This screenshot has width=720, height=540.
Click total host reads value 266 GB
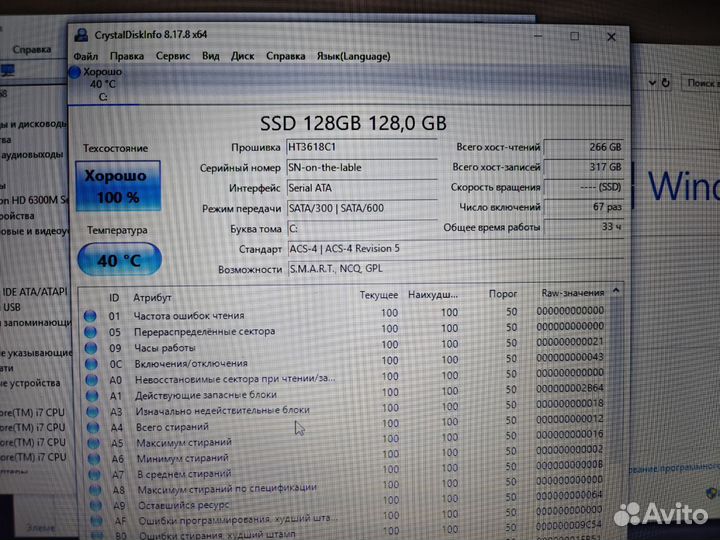tap(583, 147)
